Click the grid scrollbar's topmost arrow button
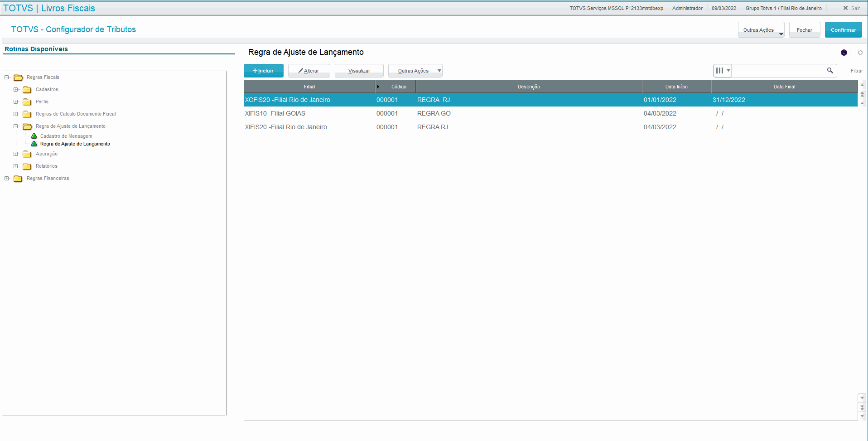The image size is (868, 441). pyautogui.click(x=862, y=85)
